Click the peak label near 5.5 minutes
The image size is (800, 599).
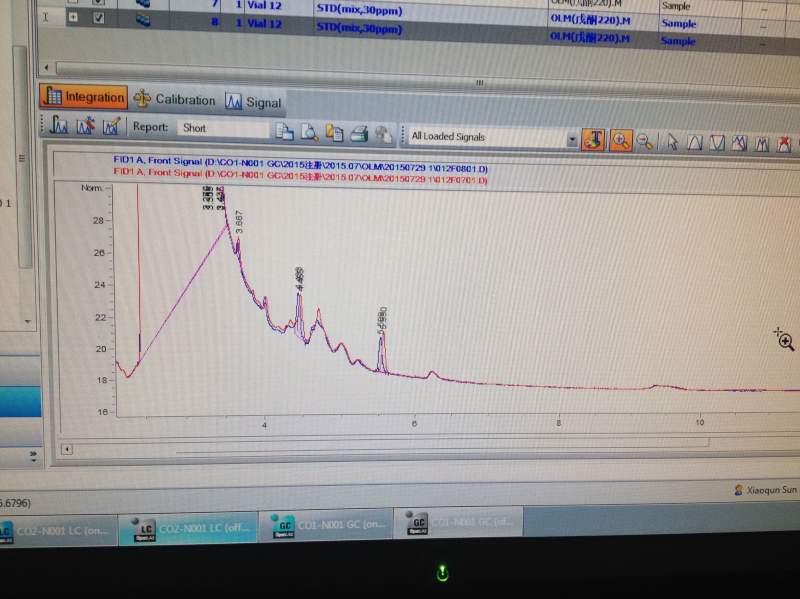pos(382,320)
